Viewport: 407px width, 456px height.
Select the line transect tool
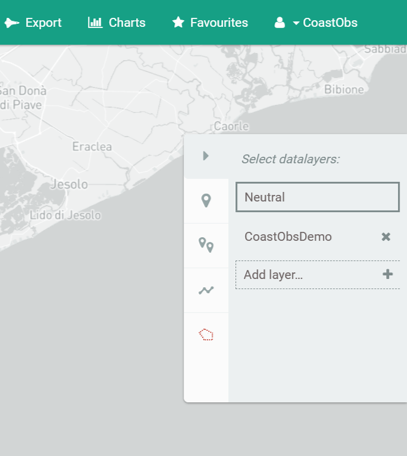coord(206,290)
